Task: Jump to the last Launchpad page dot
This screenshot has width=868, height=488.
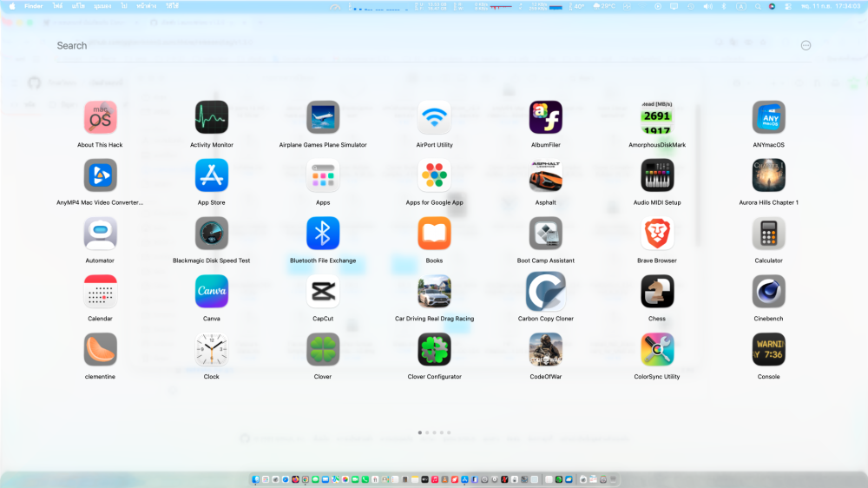Action: [x=449, y=432]
